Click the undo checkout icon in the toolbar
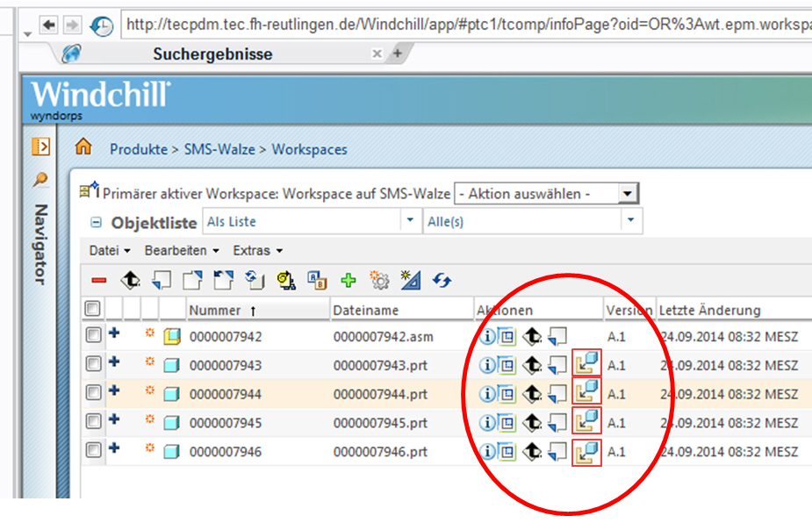 point(224,280)
